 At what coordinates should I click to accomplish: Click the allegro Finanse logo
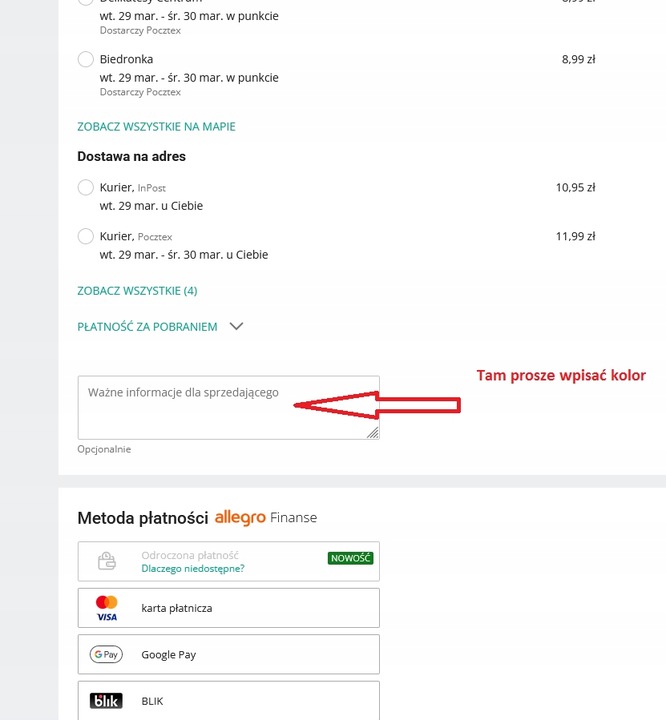click(266, 517)
